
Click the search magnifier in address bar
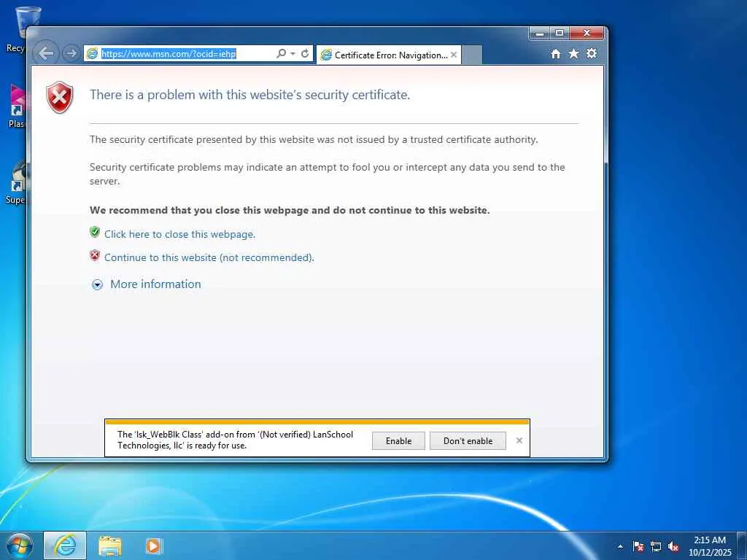click(281, 54)
